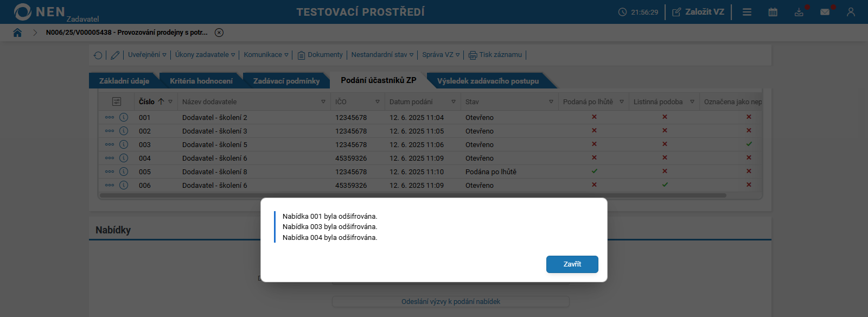The image size is (868, 317).
Task: Click info icon for row 005
Action: (x=124, y=172)
